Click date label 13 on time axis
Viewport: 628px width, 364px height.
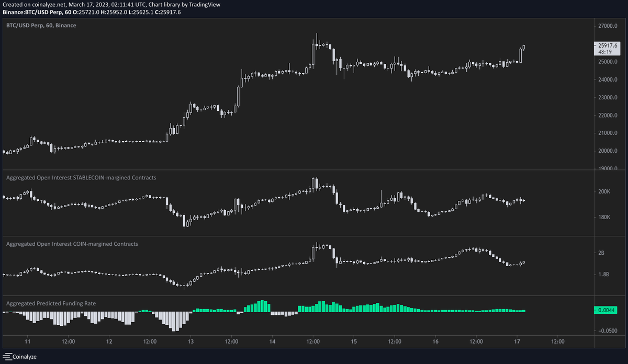coord(190,342)
